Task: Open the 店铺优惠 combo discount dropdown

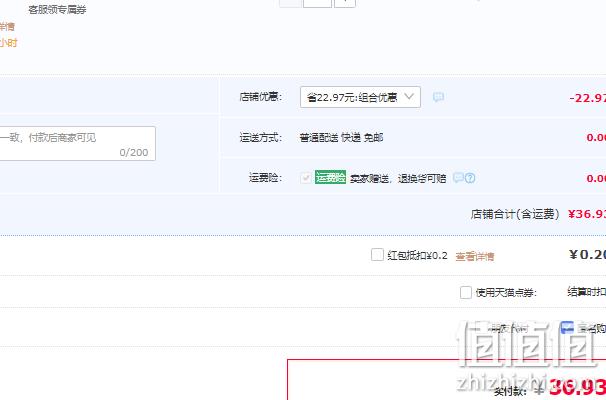Action: click(360, 97)
